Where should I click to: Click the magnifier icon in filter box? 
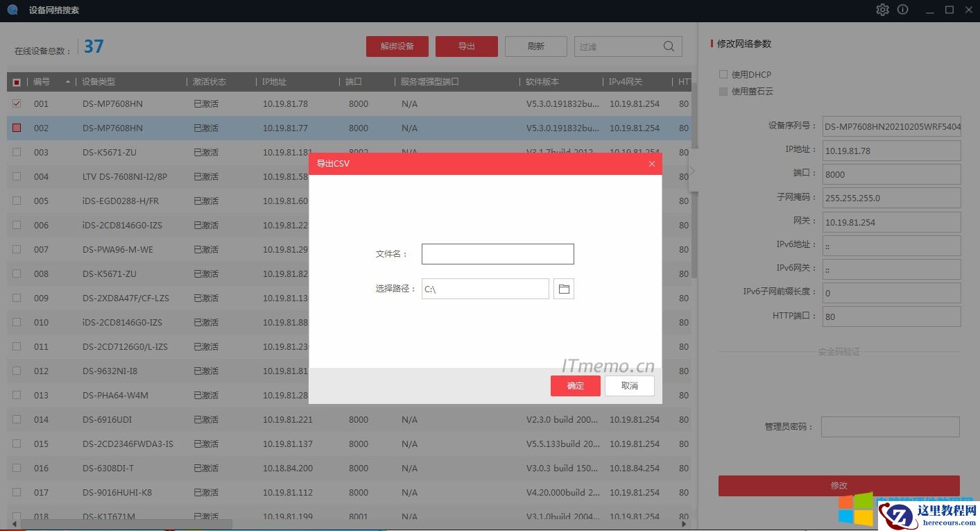669,47
